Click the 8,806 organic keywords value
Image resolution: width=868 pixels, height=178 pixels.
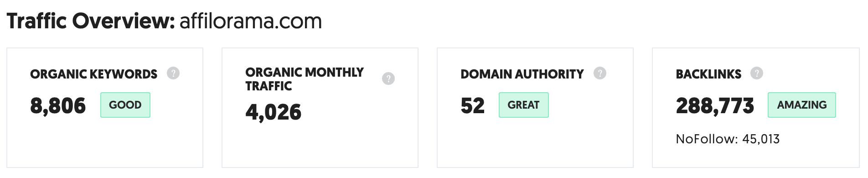pyautogui.click(x=58, y=106)
